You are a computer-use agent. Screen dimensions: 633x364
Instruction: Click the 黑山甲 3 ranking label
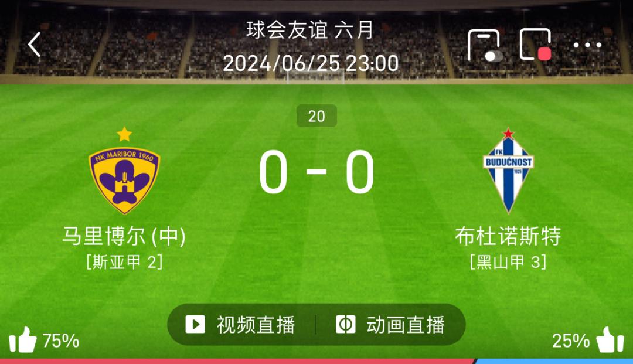(508, 263)
